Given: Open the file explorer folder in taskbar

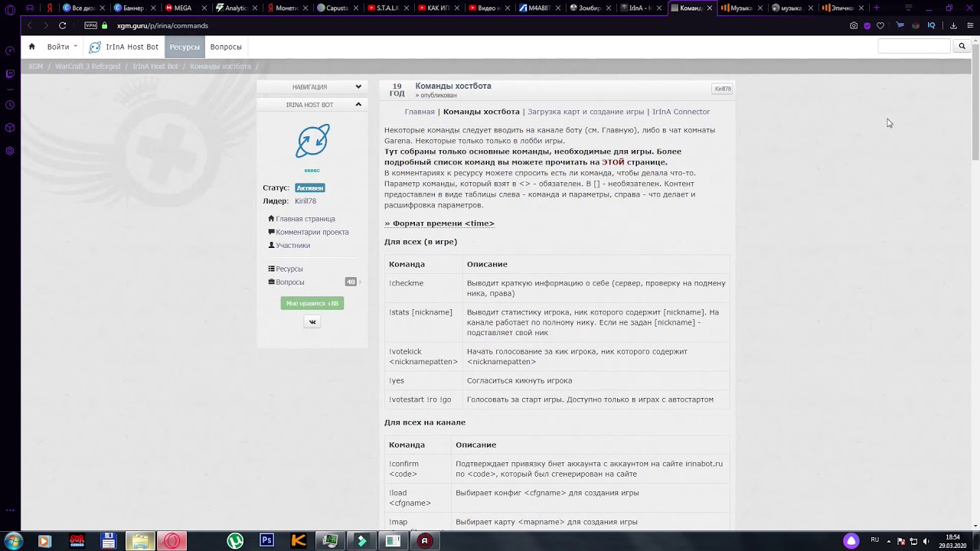Looking at the screenshot, I should (x=140, y=541).
